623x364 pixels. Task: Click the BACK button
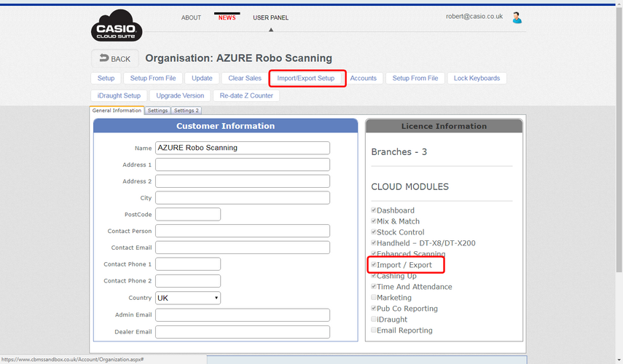tap(115, 58)
